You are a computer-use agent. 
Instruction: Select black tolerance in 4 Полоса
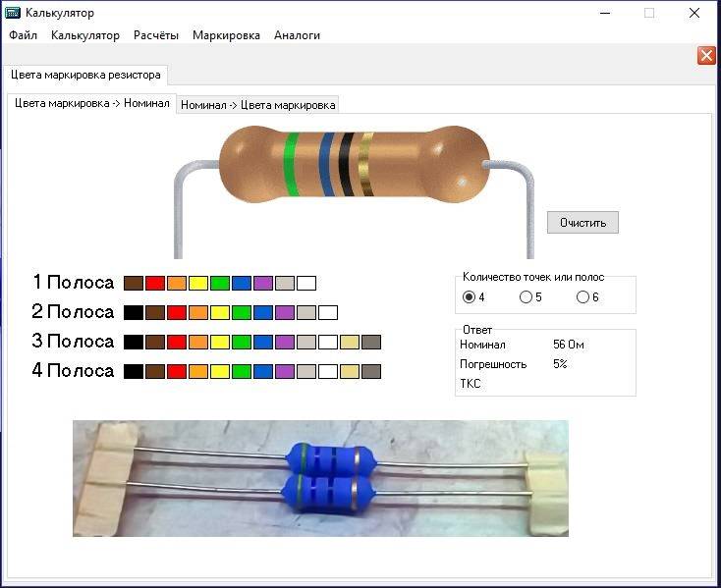(134, 371)
